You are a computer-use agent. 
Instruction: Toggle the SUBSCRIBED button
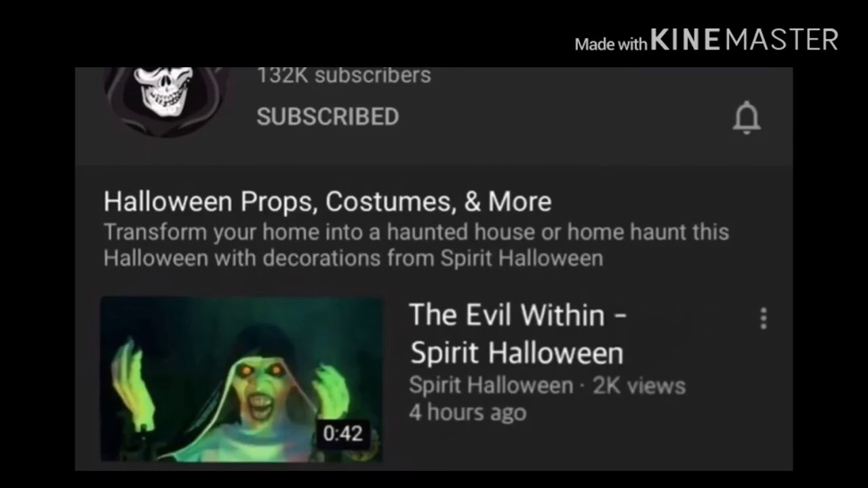click(328, 117)
